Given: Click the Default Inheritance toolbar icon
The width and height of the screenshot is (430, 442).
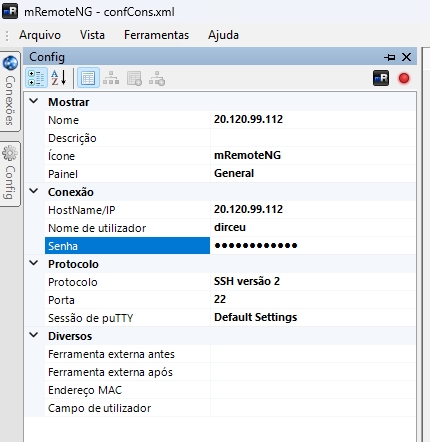Looking at the screenshot, I should click(x=157, y=79).
